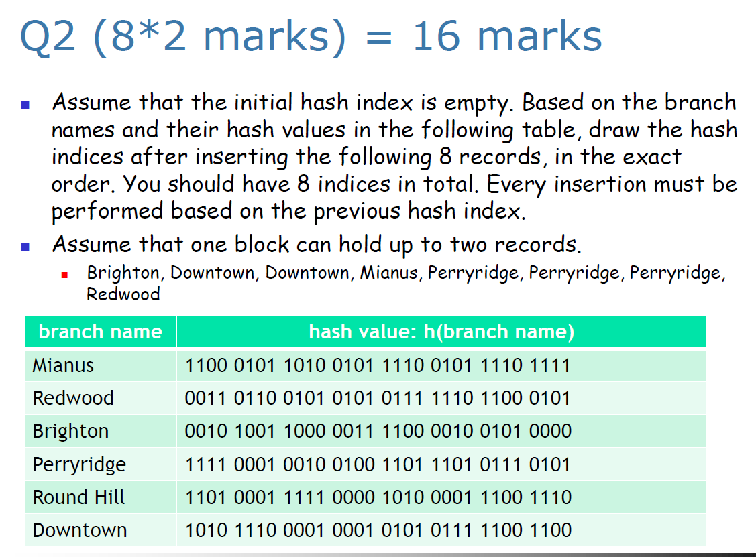Viewport: 756px width, 559px height.
Task: Click the word 'Redwood' in the insertion list
Action: pos(123,293)
